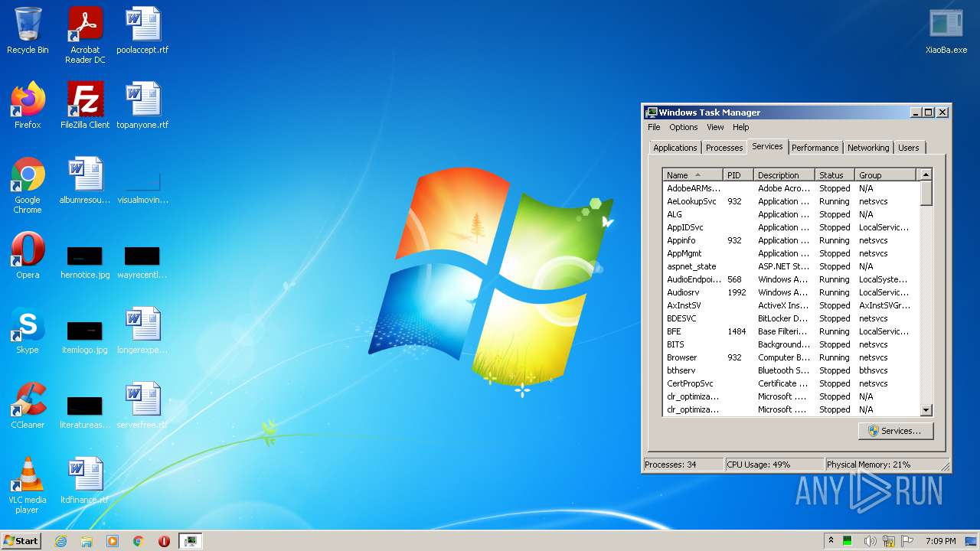Open Windows Explorer folder in taskbar
The width and height of the screenshot is (980, 551).
point(87,541)
